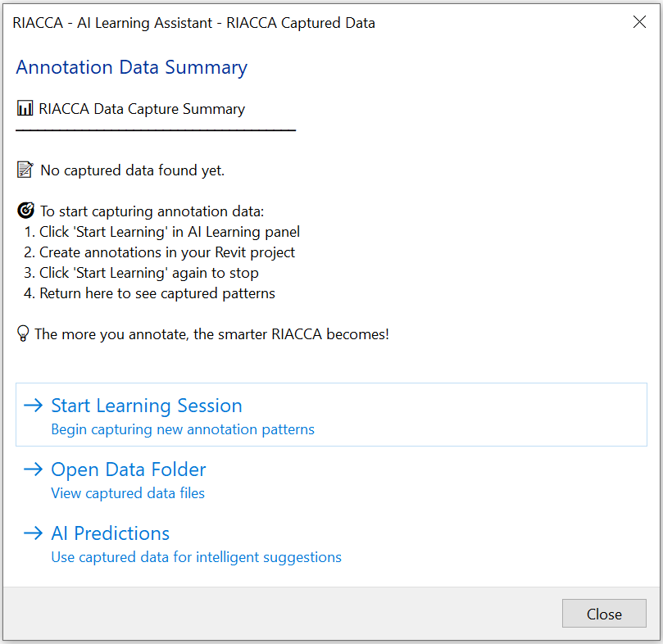Click step 1 about the AI Learning panel

[161, 232]
